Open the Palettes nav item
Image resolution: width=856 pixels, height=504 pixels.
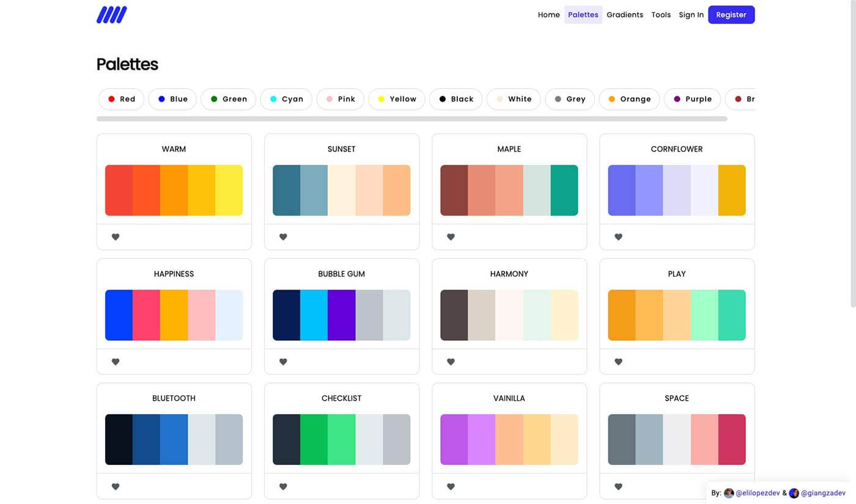coord(583,15)
